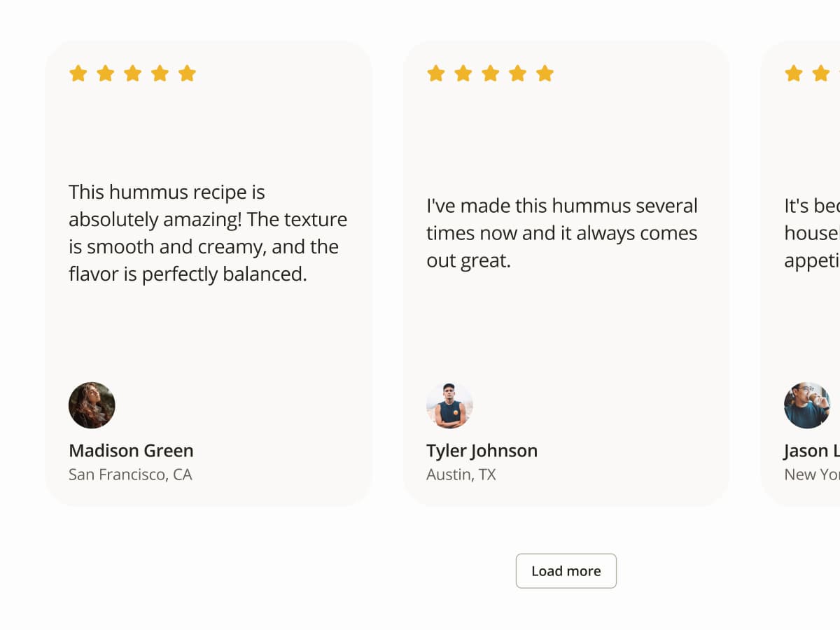Click first star in Madison Green's review
This screenshot has width=840, height=630.
[78, 73]
